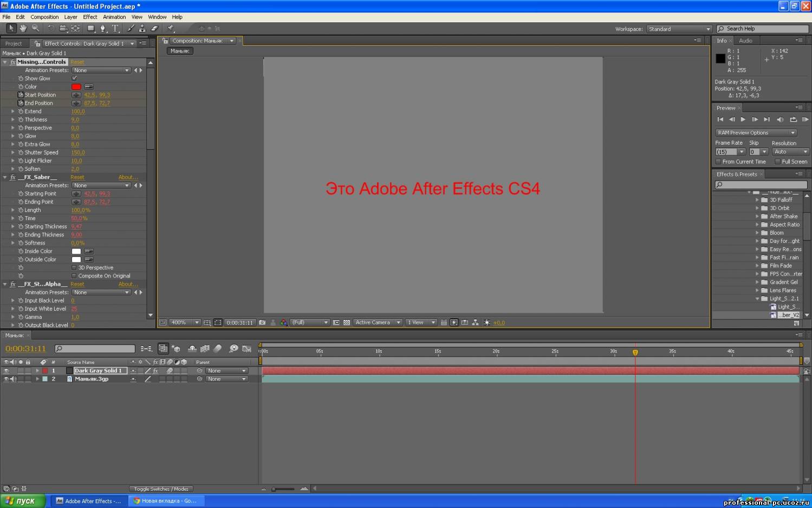Screen dimensions: 812x508
Task: Collapse the __FX_Saber__ effect group
Action: [x=5, y=177]
